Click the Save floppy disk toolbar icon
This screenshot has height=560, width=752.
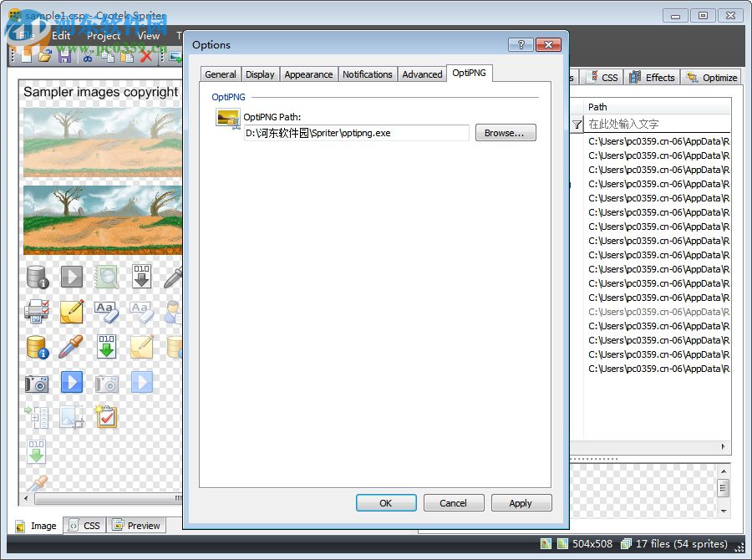point(64,57)
